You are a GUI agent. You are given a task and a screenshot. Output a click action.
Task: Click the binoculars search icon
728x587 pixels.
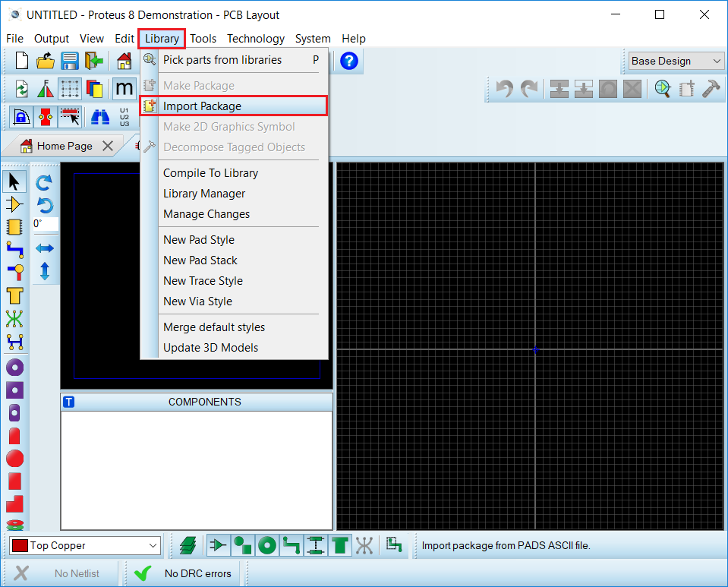click(100, 116)
